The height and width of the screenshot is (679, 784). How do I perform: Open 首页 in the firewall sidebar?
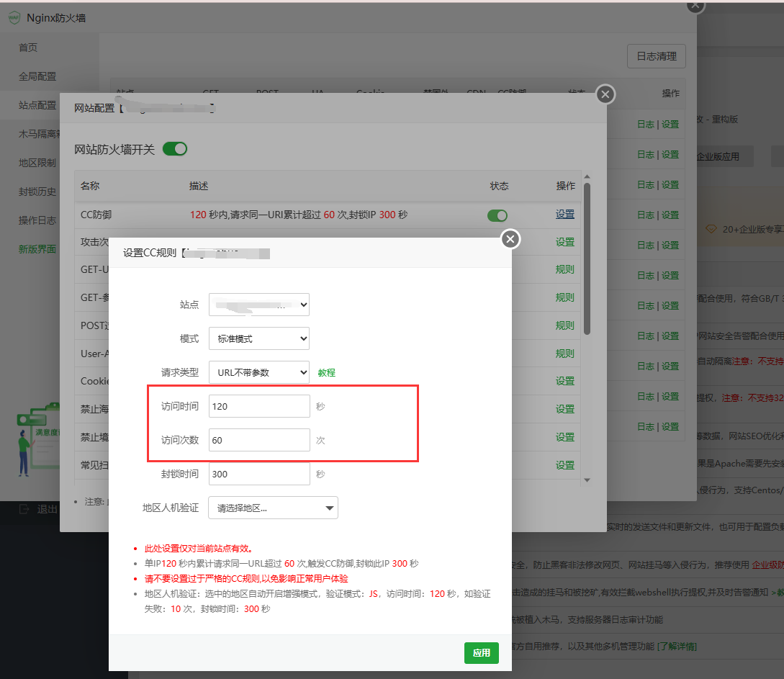pos(28,48)
